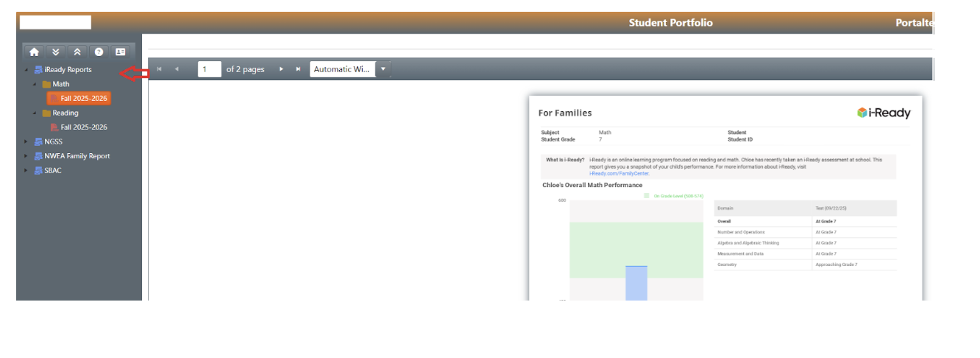Expand the NWEA Family Report node
Viewport: 980px width, 358px height.
[x=27, y=155]
